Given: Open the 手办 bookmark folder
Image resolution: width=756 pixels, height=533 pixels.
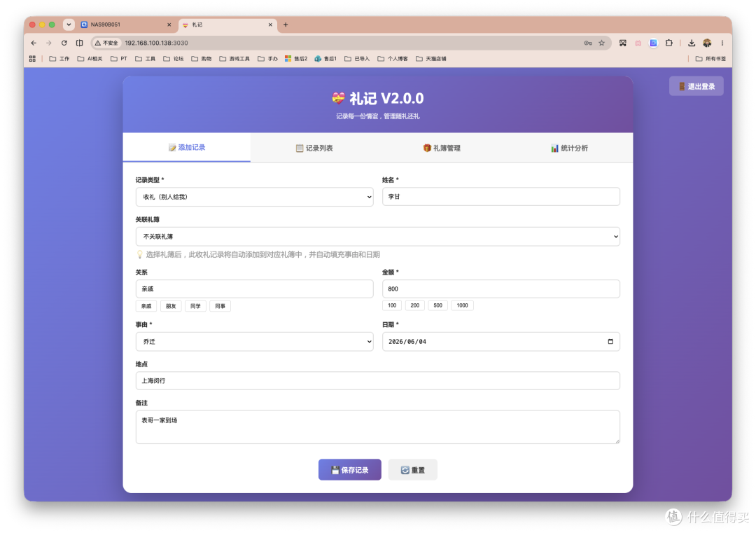Looking at the screenshot, I should [x=267, y=58].
